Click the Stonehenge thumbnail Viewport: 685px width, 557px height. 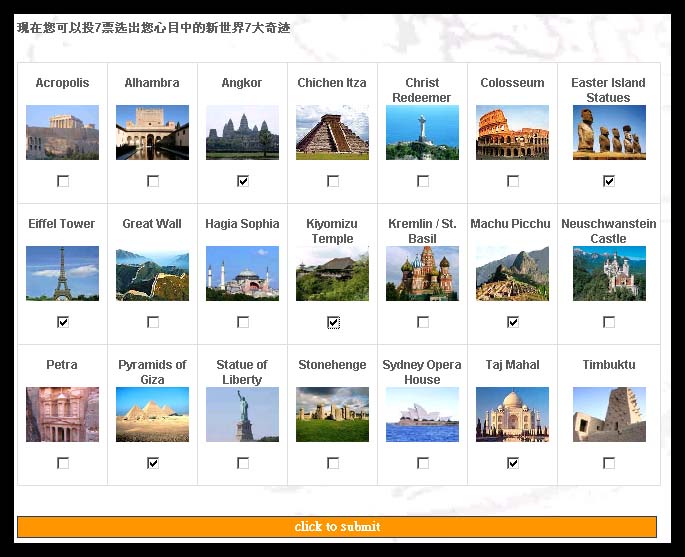[332, 415]
